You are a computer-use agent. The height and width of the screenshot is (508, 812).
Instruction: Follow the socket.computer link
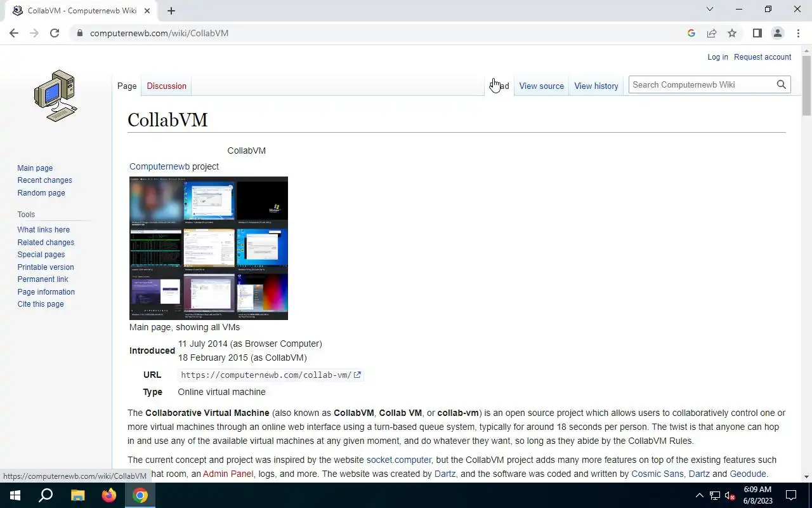tap(399, 460)
